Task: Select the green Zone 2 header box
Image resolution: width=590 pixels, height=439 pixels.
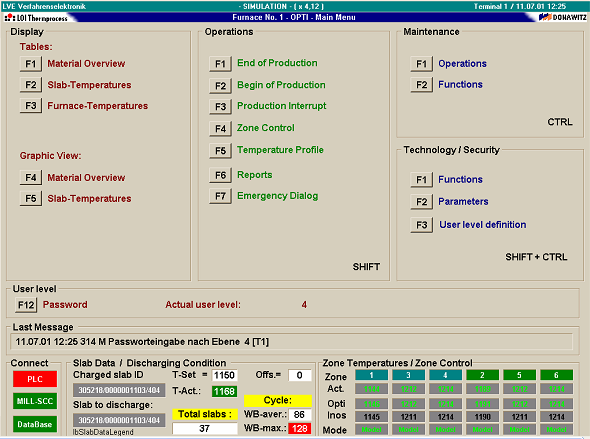Action: (x=482, y=375)
